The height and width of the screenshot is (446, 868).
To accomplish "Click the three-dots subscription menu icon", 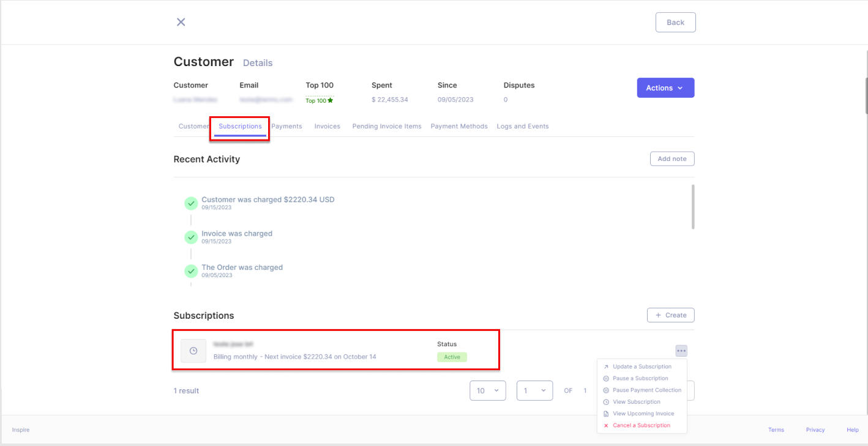I will click(681, 351).
